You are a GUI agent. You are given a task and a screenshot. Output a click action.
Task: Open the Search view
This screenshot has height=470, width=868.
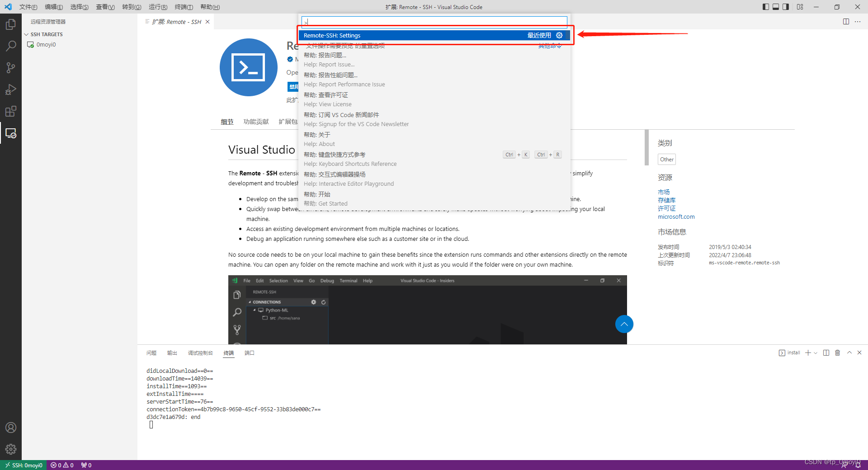coord(11,46)
